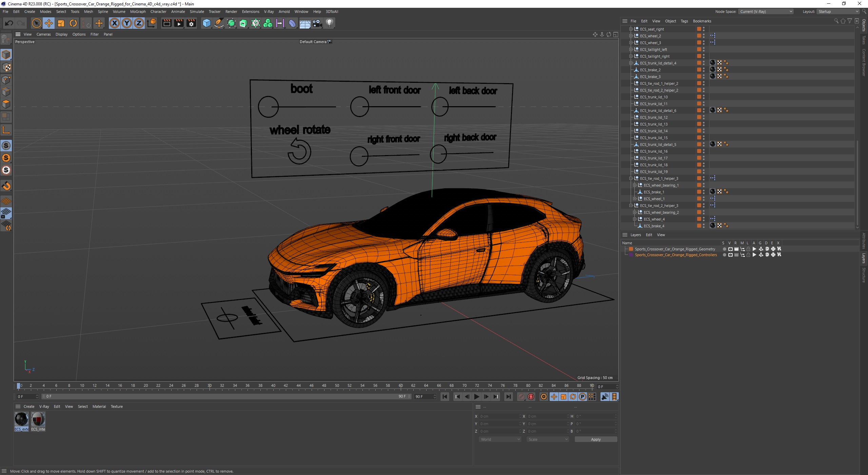Expand the ECS_wheel_2 tree node
868x475 pixels.
coord(631,36)
